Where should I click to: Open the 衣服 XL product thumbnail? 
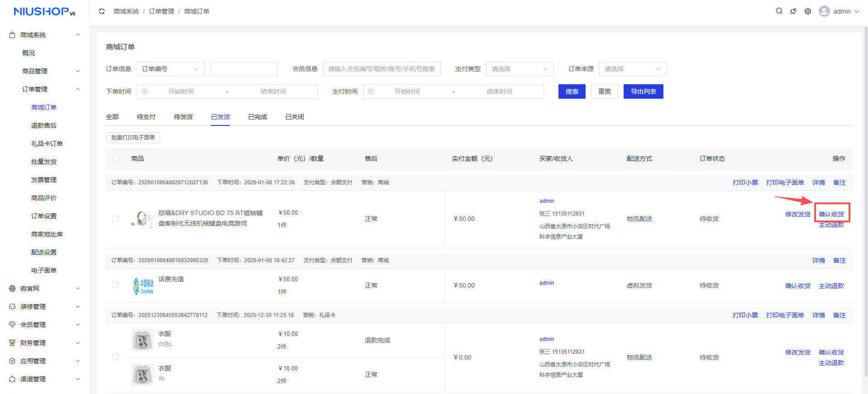142,375
